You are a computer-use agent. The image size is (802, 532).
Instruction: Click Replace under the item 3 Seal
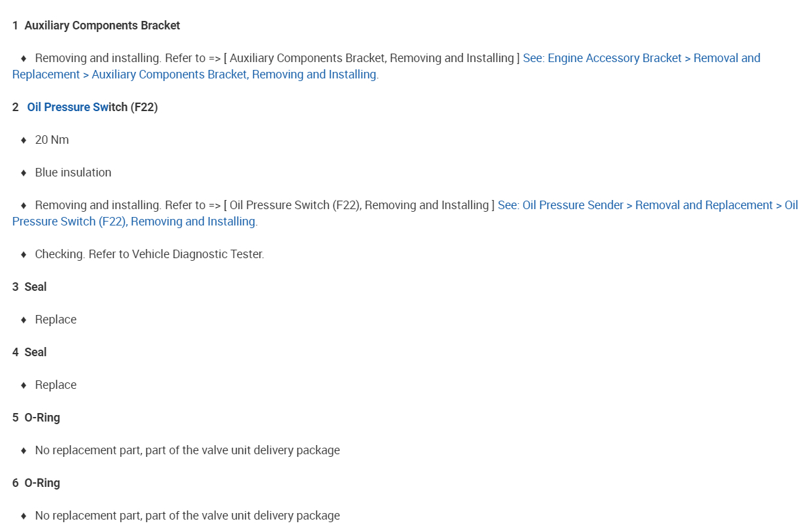click(x=56, y=320)
